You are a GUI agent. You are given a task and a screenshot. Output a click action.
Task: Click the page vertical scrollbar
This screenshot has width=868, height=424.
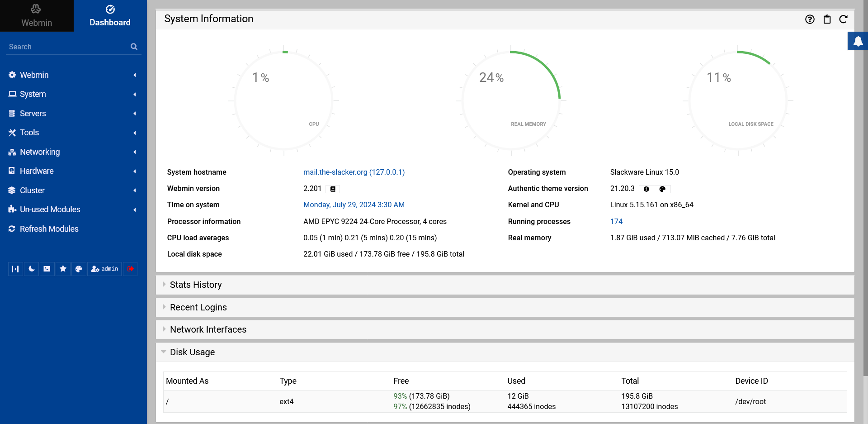[x=865, y=188]
